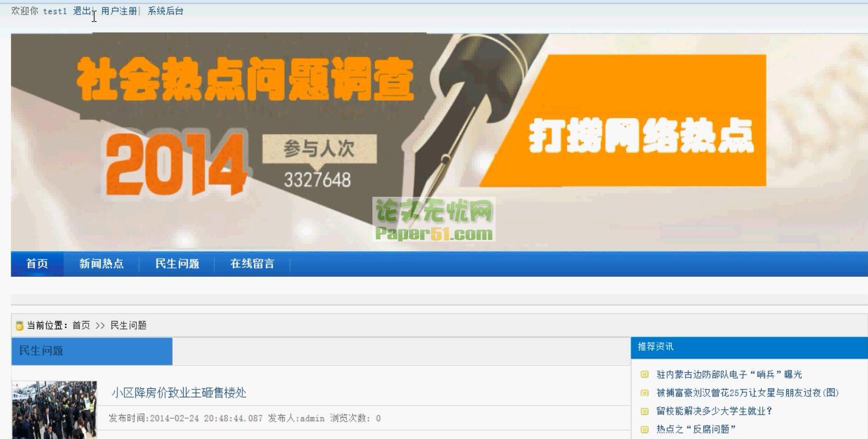Open the 在线留言 navigation item
Image resolution: width=868 pixels, height=439 pixels.
252,264
